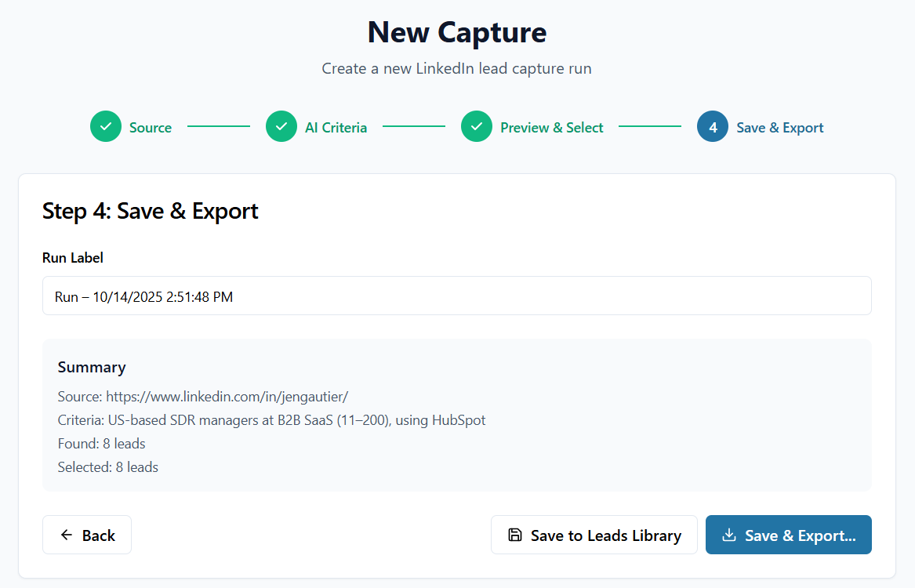Click the progress line between Source and AI Criteria

click(219, 126)
